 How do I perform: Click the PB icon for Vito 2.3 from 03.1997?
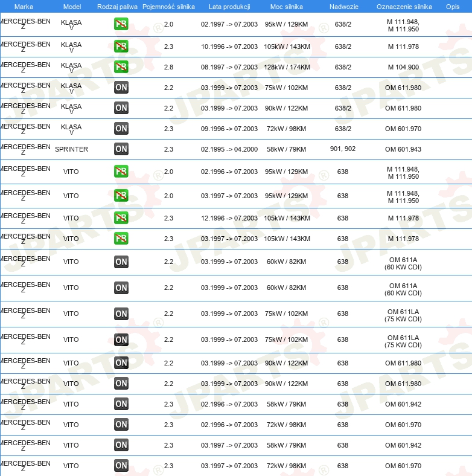click(121, 239)
